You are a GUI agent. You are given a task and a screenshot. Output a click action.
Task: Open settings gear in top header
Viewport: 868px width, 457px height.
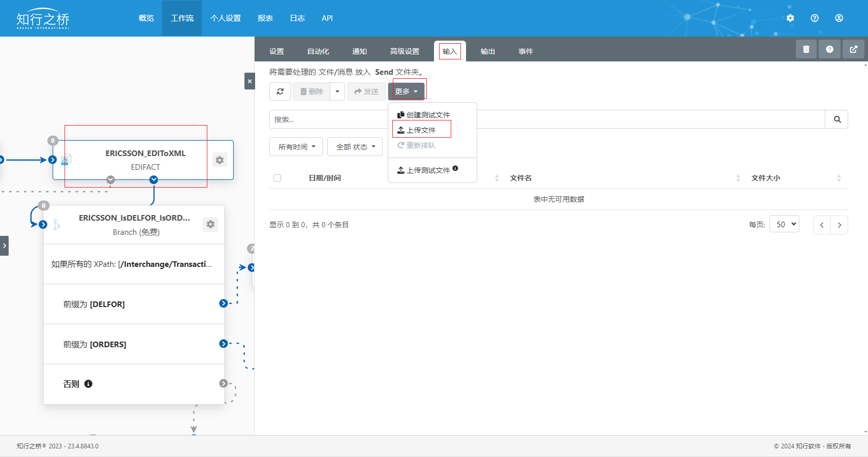[x=790, y=18]
